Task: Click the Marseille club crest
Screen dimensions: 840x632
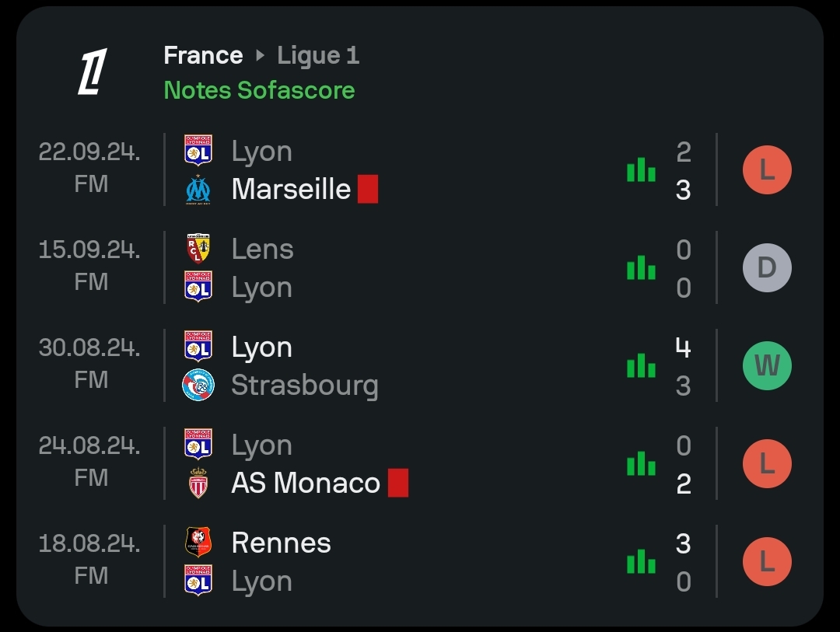Action: click(198, 190)
